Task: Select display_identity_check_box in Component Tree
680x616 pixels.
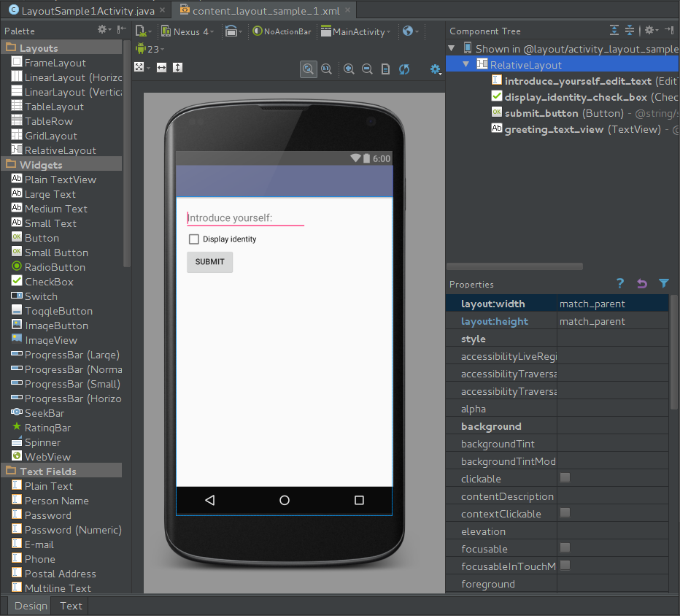Action: pyautogui.click(x=576, y=97)
